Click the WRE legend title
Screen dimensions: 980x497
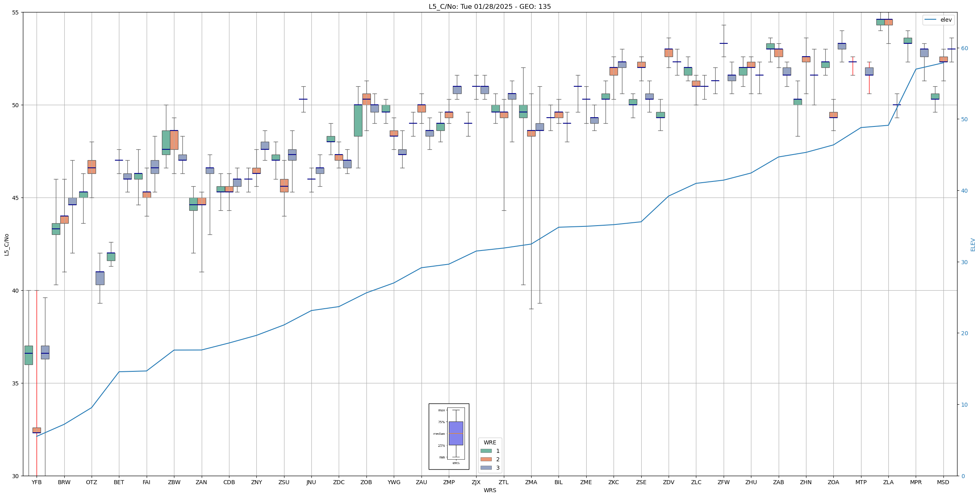(x=490, y=442)
